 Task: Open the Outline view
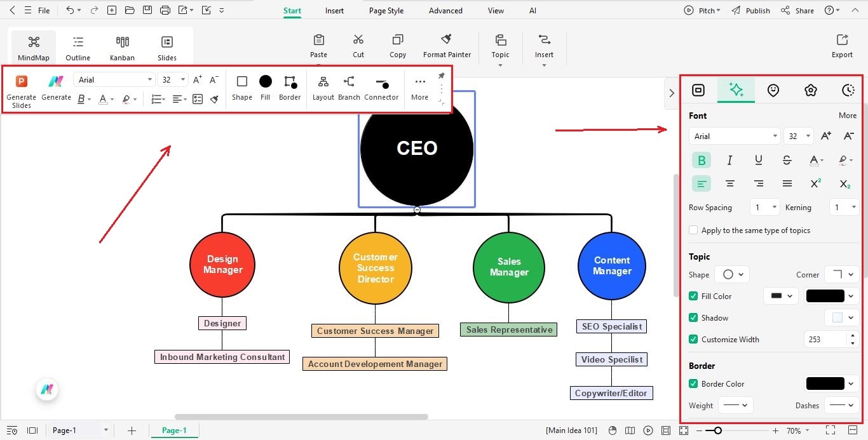(78, 46)
